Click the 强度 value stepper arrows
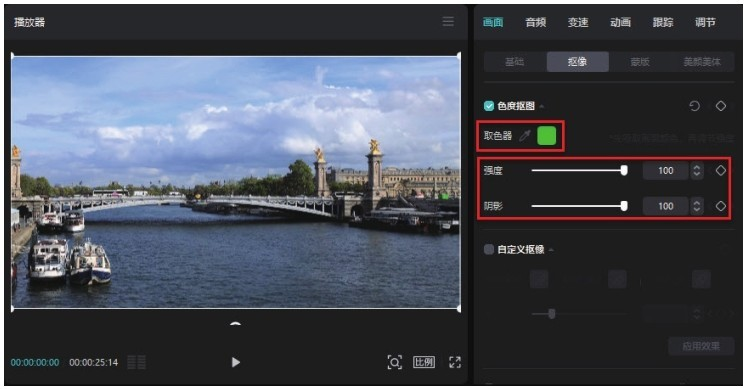This screenshot has height=389, width=746. point(697,170)
